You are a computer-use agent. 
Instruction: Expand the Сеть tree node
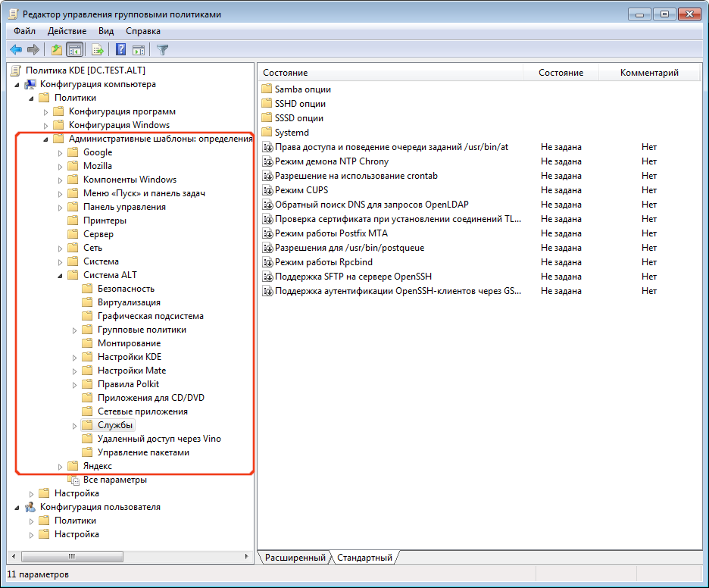click(60, 249)
